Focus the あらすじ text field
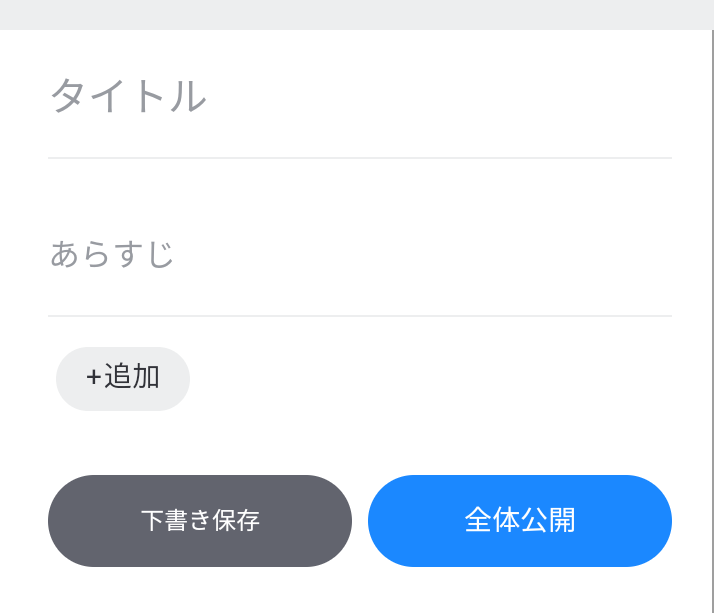 (360, 254)
